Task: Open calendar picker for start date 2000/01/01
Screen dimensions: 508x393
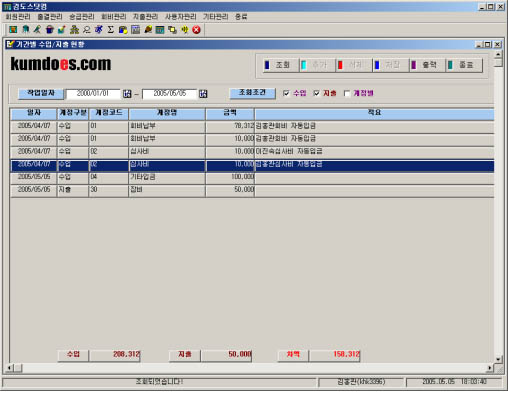Action: (127, 94)
